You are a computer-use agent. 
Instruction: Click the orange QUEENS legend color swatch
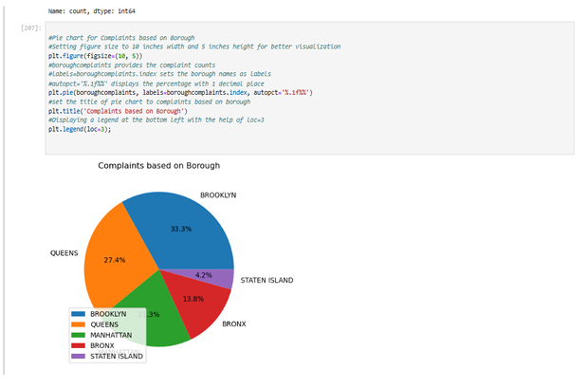[x=78, y=324]
